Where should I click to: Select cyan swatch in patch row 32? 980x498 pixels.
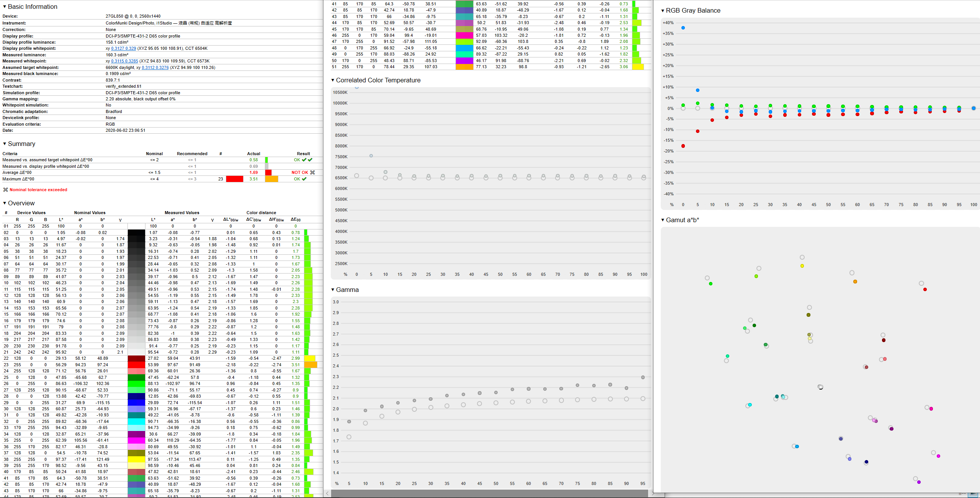[136, 421]
